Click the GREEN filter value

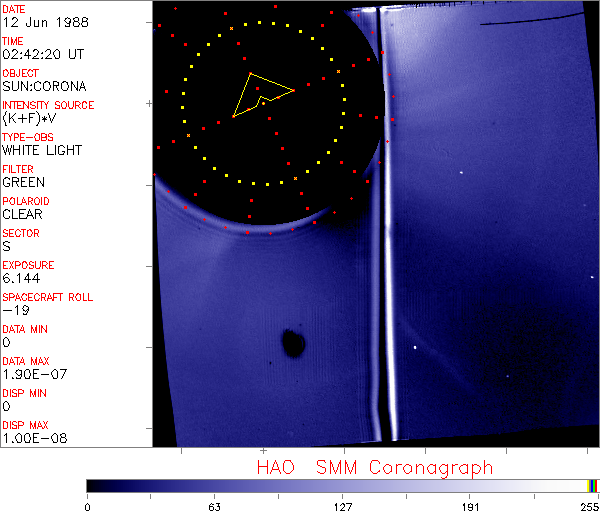pos(23,182)
